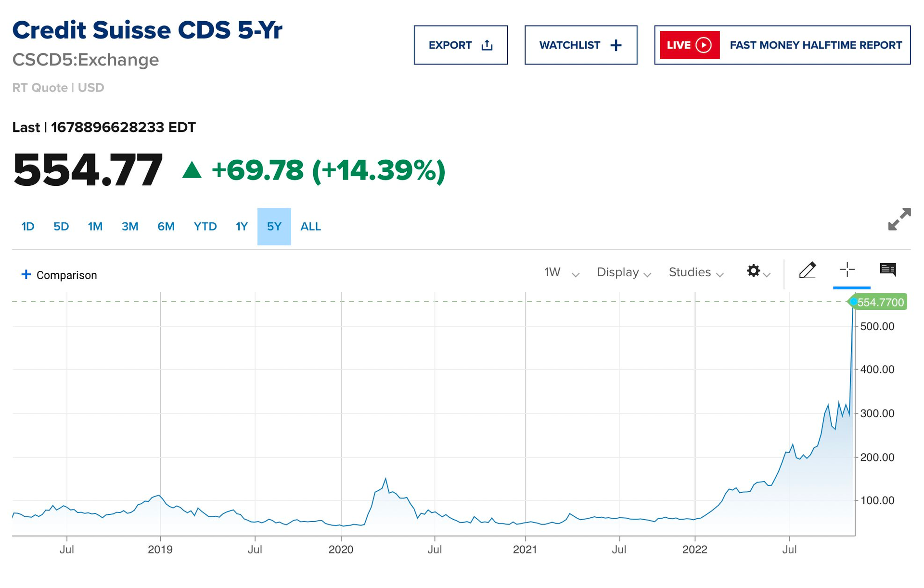
Task: Click the blue Comparison plus icon
Action: 26,275
